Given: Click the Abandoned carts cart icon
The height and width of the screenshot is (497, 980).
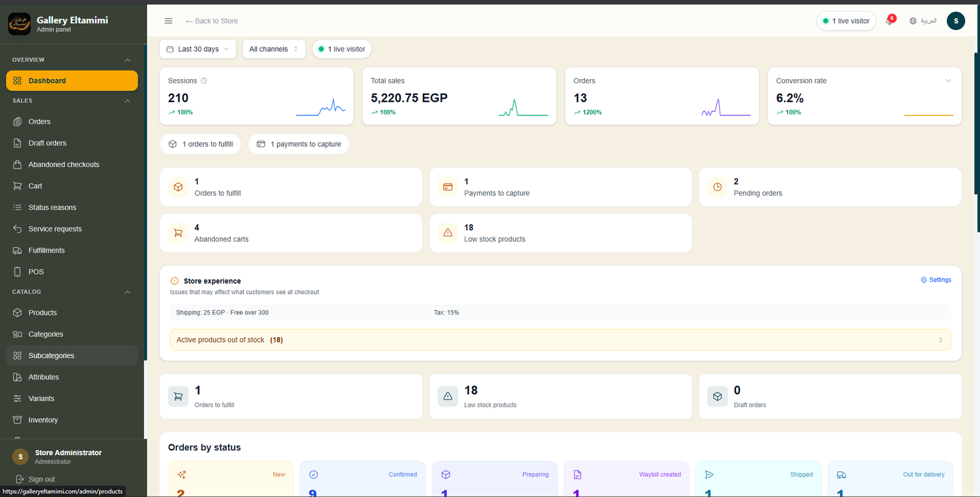Looking at the screenshot, I should click(x=178, y=233).
